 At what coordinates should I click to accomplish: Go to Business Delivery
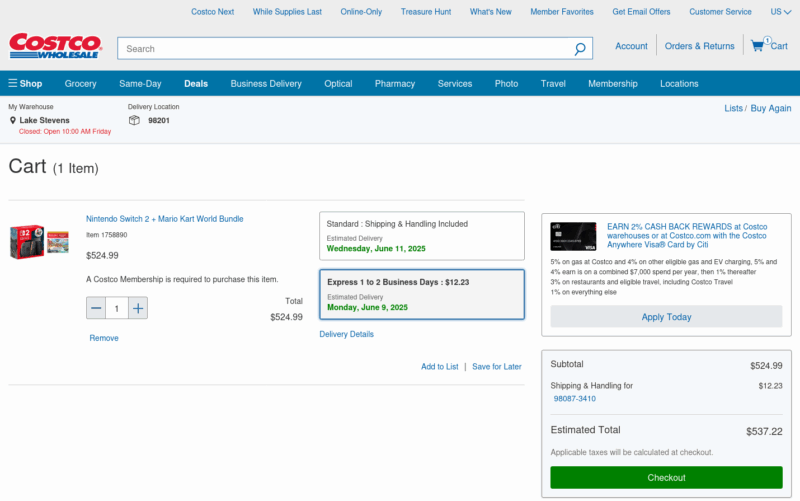click(x=266, y=84)
